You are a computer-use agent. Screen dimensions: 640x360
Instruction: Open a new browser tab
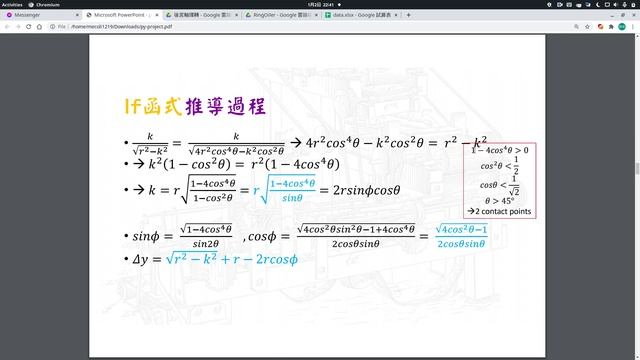tap(409, 15)
